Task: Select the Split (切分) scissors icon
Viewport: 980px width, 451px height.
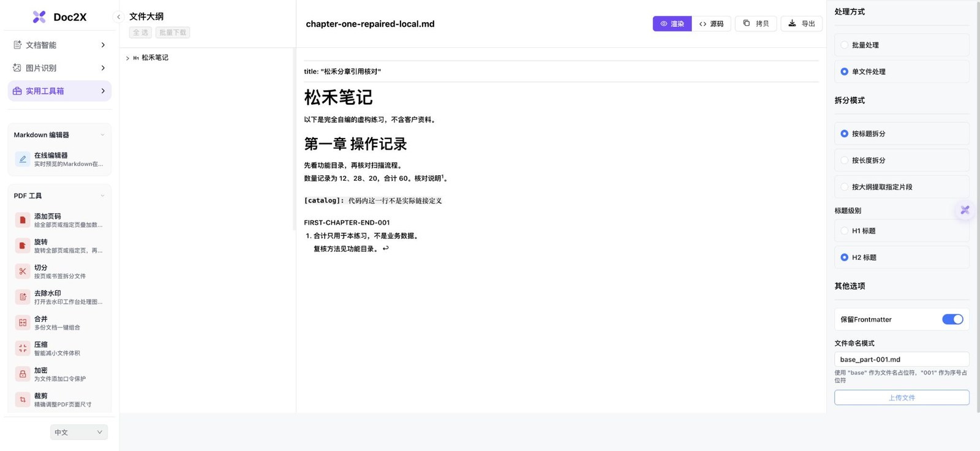Action: [x=23, y=271]
